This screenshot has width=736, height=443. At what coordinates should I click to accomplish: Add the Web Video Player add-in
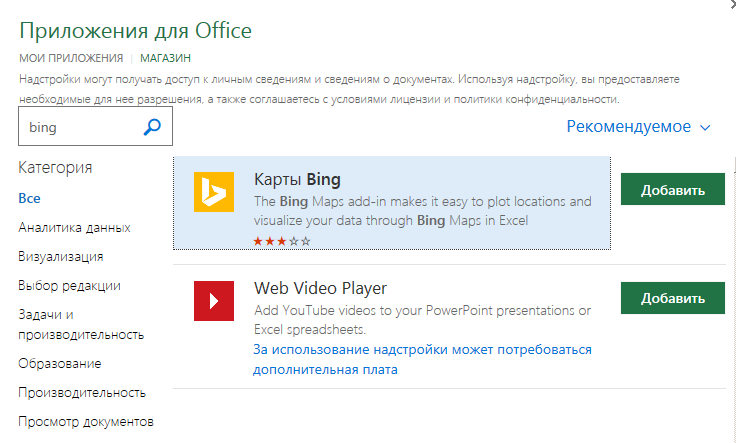673,298
